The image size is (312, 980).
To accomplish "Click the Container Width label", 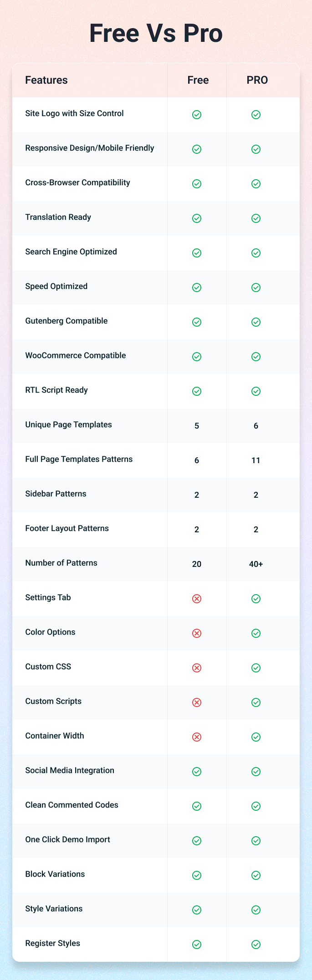I will pos(55,736).
